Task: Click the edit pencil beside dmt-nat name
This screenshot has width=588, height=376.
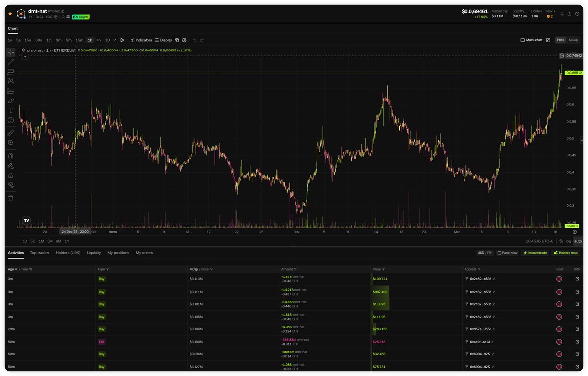Action: coord(63,11)
